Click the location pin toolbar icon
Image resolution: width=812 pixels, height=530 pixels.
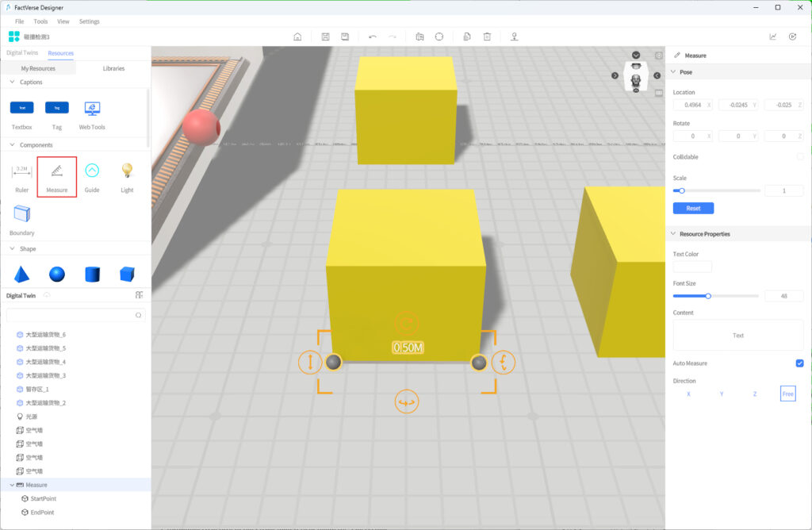pyautogui.click(x=514, y=36)
